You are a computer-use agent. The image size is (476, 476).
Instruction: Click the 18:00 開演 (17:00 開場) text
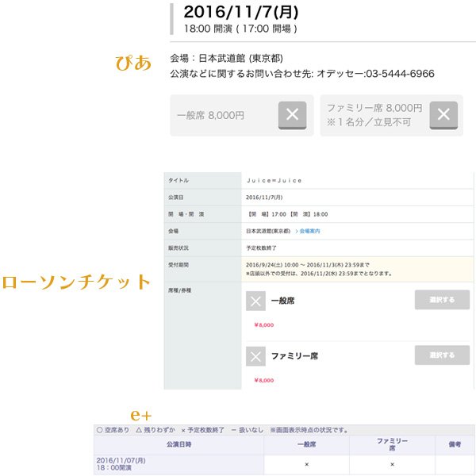(240, 29)
